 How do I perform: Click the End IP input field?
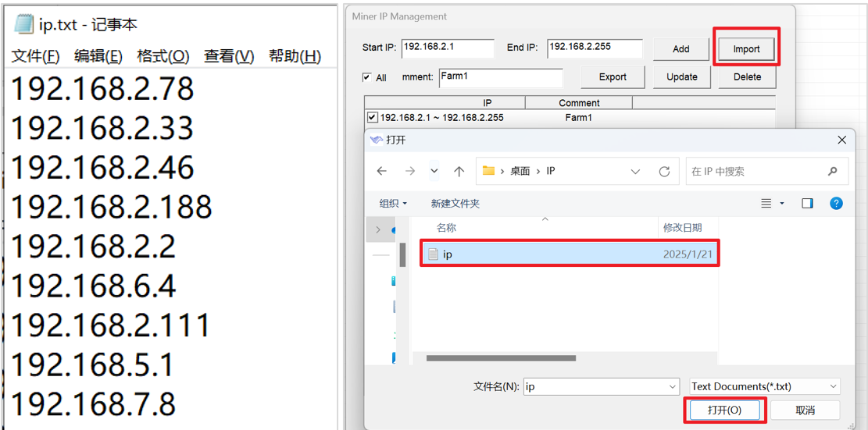(x=595, y=48)
